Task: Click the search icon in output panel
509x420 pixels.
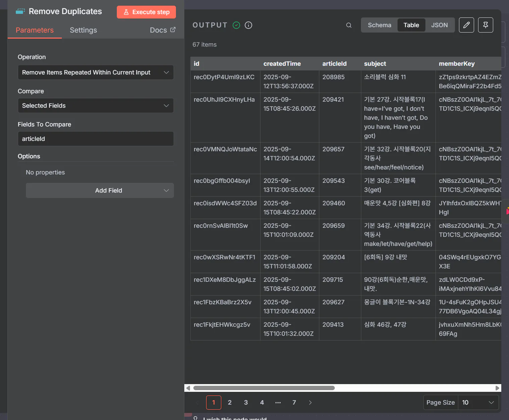Action: [x=349, y=25]
